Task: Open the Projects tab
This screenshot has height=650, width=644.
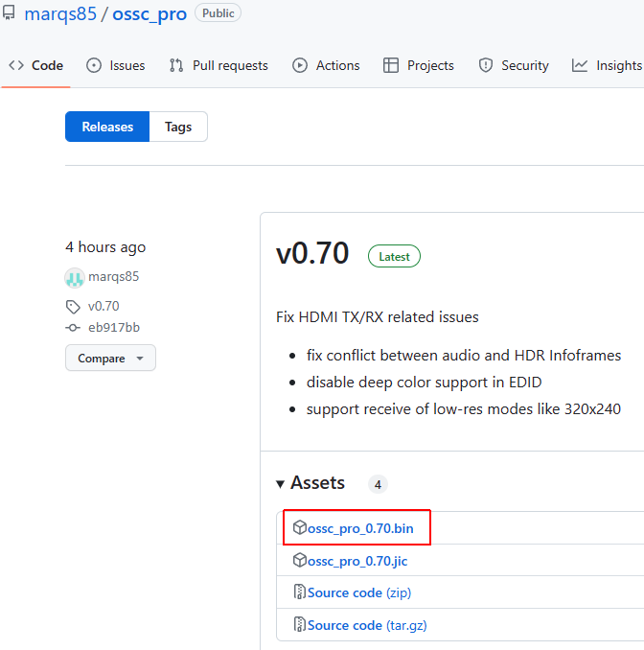Action: point(419,65)
